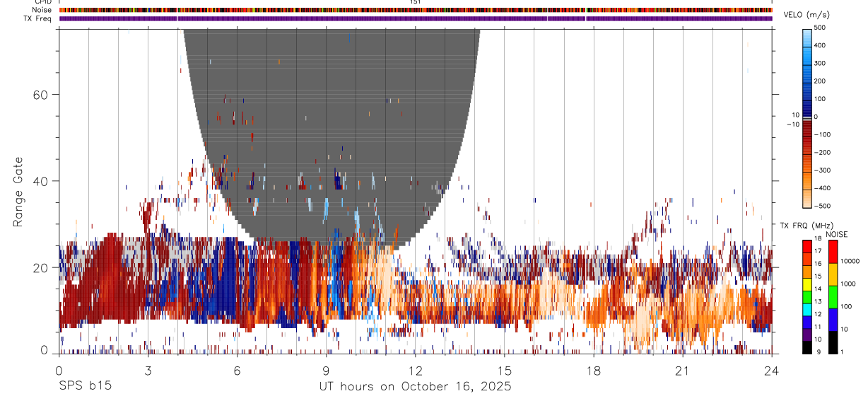Viewport: 868px width, 401px height.
Task: Click the -500 tick on velocity colorbar
Action: [823, 207]
